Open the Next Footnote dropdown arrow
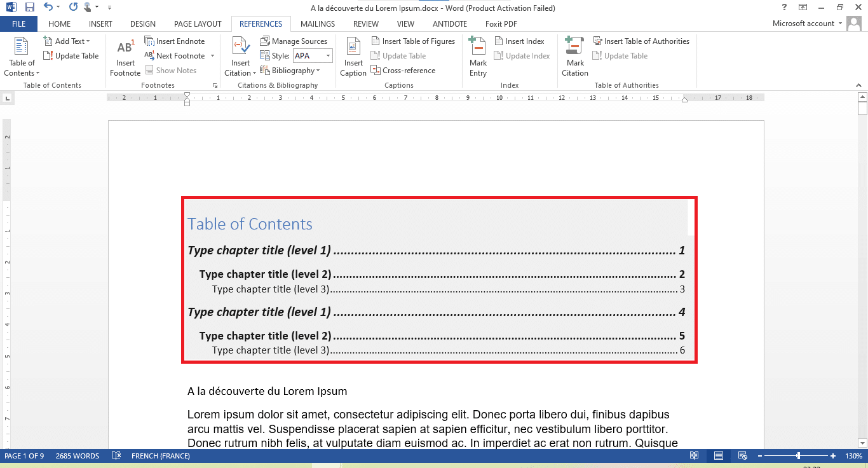868x468 pixels. pyautogui.click(x=212, y=56)
